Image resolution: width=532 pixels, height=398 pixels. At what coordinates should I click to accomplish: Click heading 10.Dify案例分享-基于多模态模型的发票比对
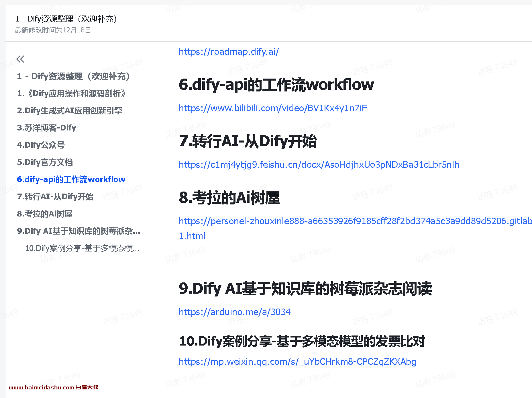pyautogui.click(x=302, y=341)
